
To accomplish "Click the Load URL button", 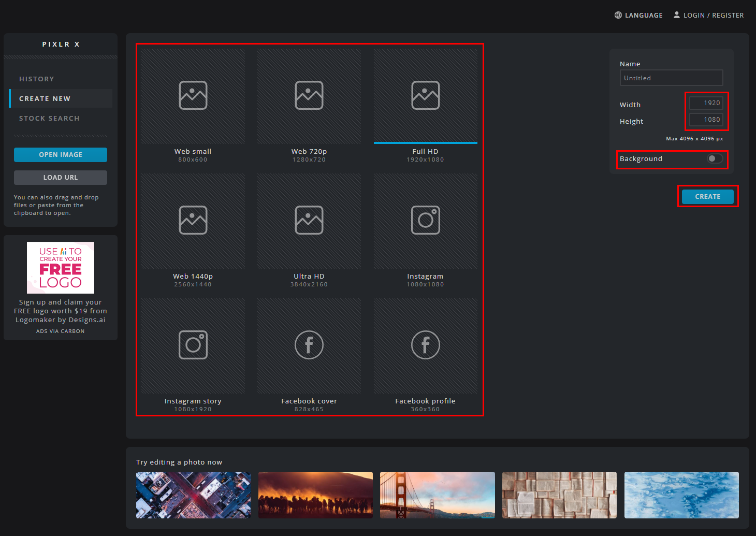I will [61, 178].
